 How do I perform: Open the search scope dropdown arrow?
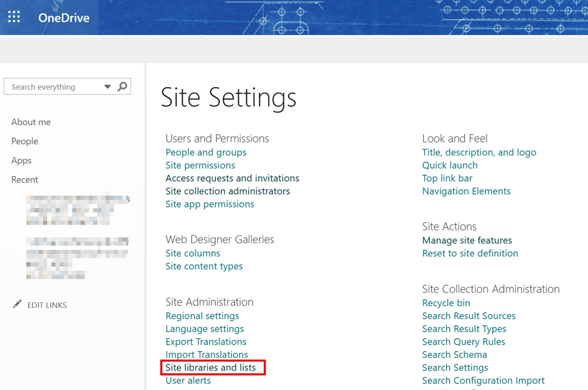(x=107, y=86)
